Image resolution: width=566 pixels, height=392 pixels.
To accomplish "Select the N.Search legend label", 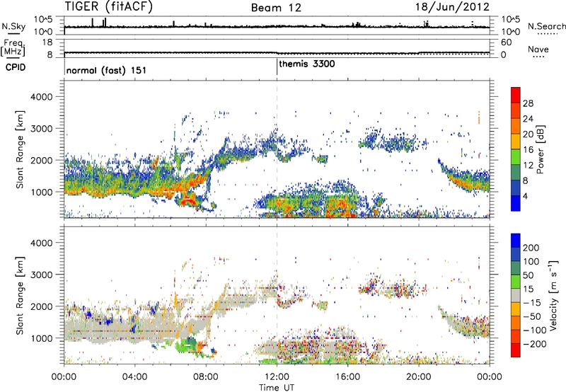I will click(x=546, y=26).
